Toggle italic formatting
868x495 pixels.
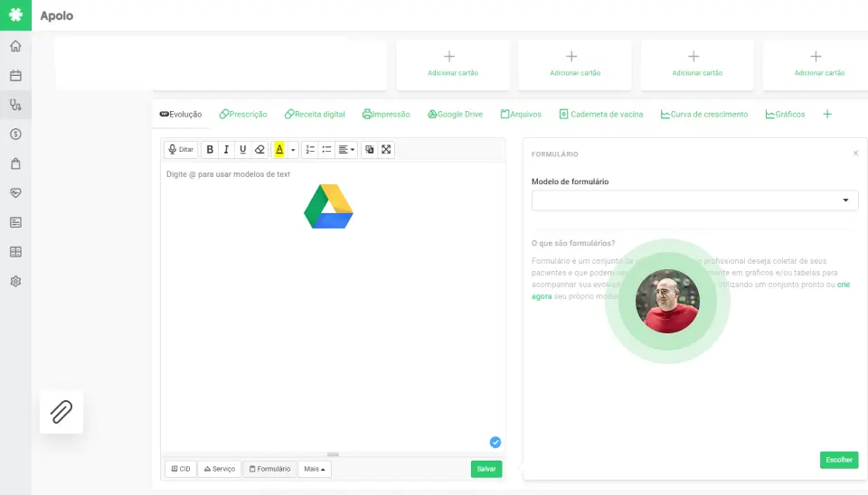[x=226, y=149]
